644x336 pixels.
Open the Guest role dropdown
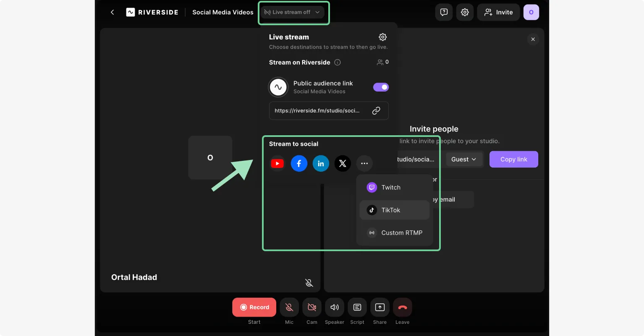pos(464,159)
